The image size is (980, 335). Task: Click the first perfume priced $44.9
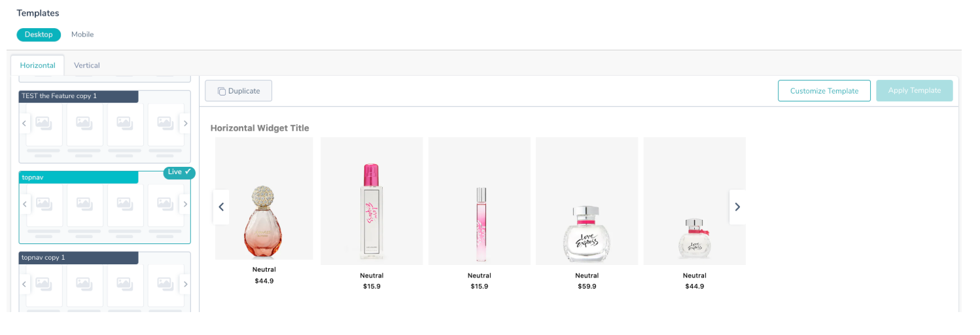point(264,211)
